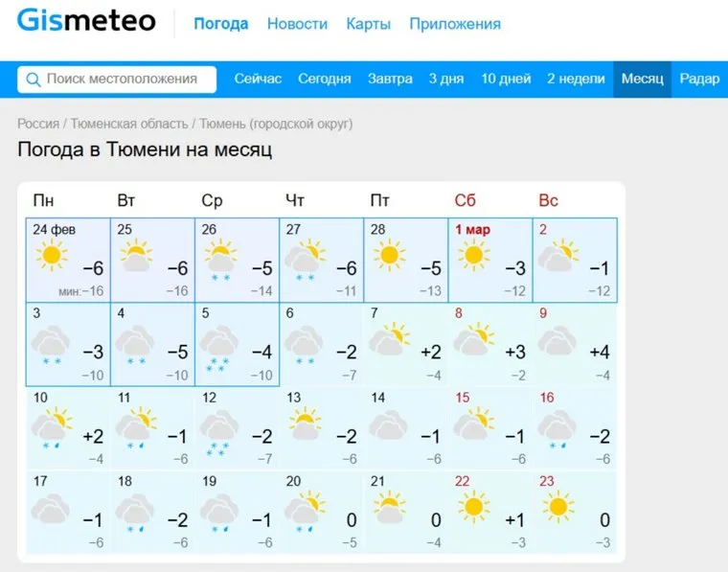The height and width of the screenshot is (572, 728).
Task: Click the Gismeteo logo
Action: coord(86,21)
